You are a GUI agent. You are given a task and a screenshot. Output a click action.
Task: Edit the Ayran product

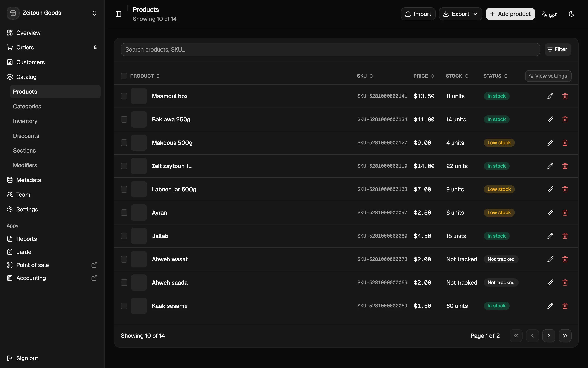(550, 213)
